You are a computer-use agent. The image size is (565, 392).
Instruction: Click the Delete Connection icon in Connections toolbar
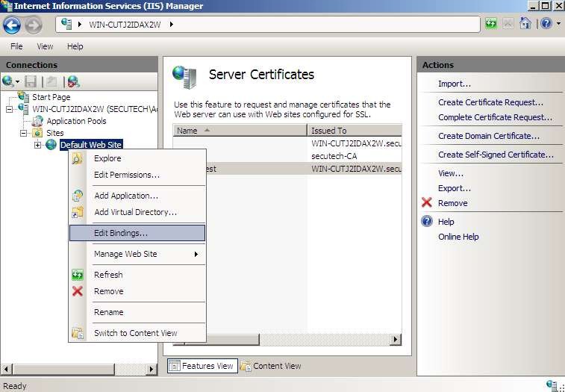pyautogui.click(x=73, y=82)
